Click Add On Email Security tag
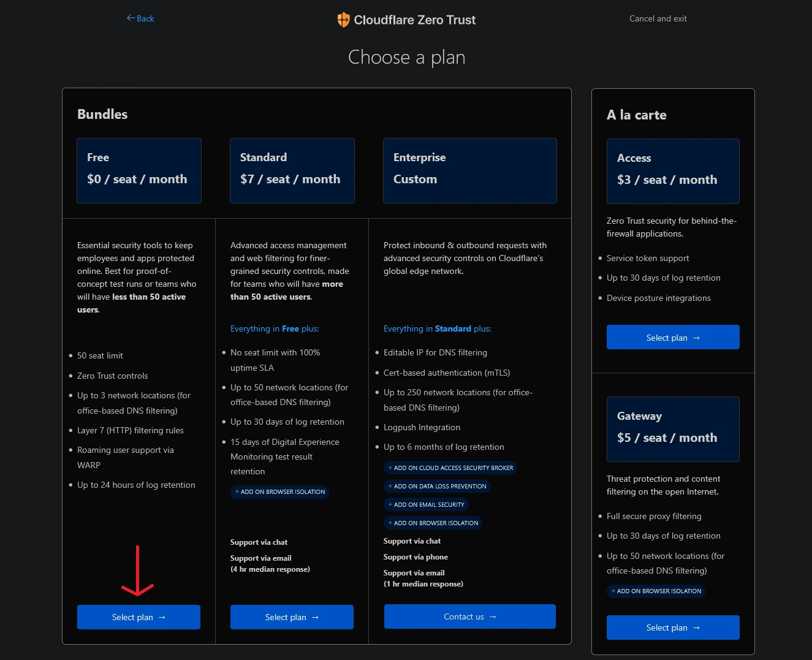Image resolution: width=812 pixels, height=660 pixels. click(426, 504)
